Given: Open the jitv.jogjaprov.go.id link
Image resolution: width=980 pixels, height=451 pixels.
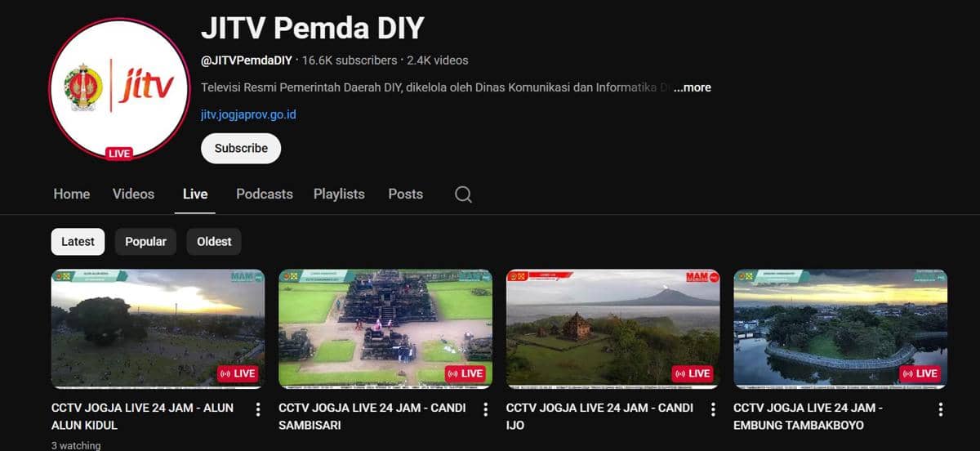Looking at the screenshot, I should (x=248, y=114).
